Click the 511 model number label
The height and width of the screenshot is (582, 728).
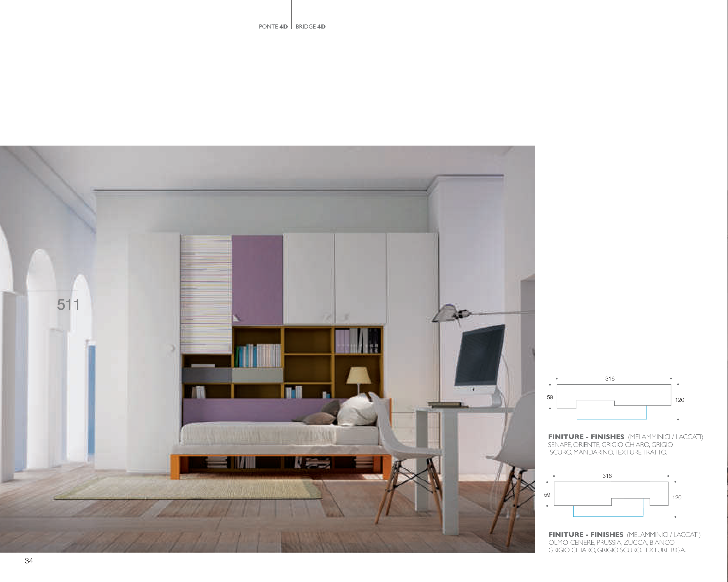[x=68, y=305]
